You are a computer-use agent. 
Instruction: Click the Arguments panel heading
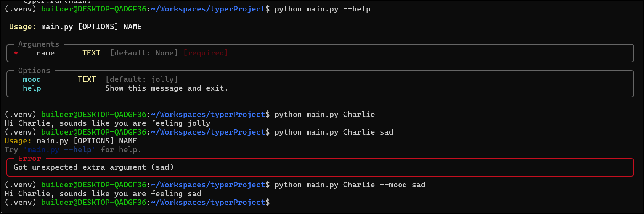point(39,44)
